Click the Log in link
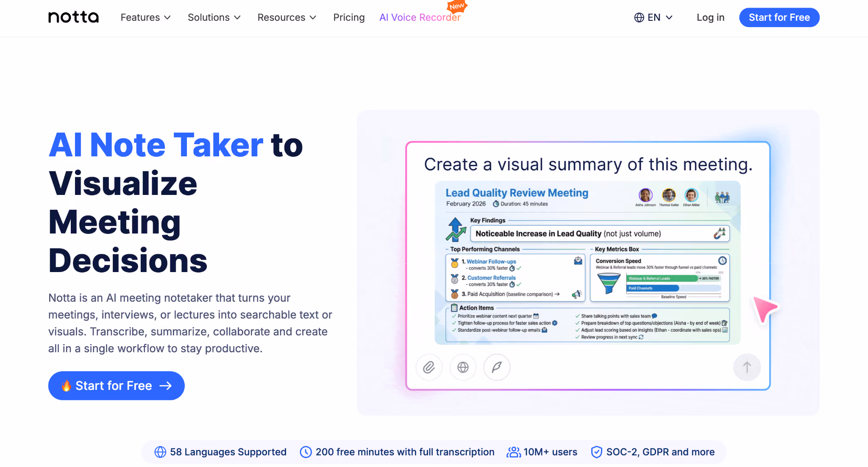Viewport: 868px width, 467px height. click(710, 17)
